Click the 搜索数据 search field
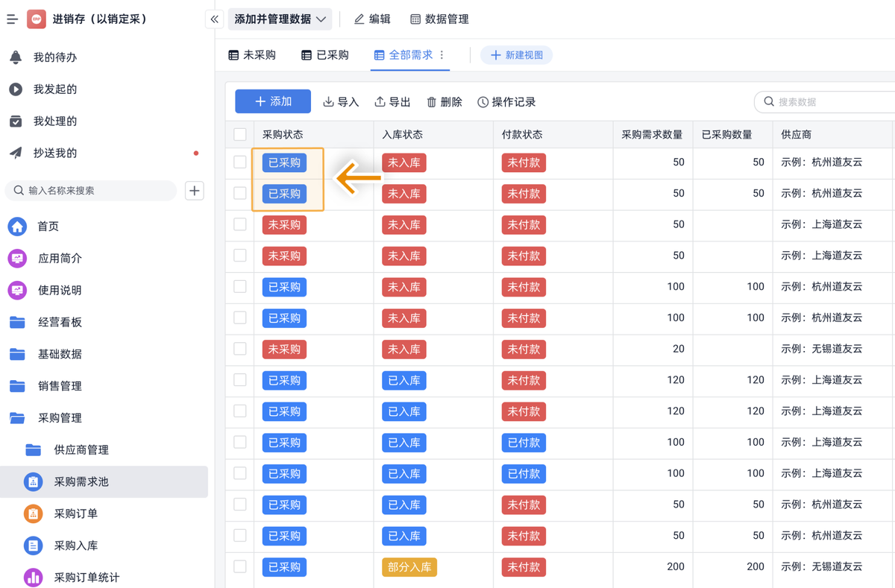Viewport: 895px width, 588px height. click(828, 102)
